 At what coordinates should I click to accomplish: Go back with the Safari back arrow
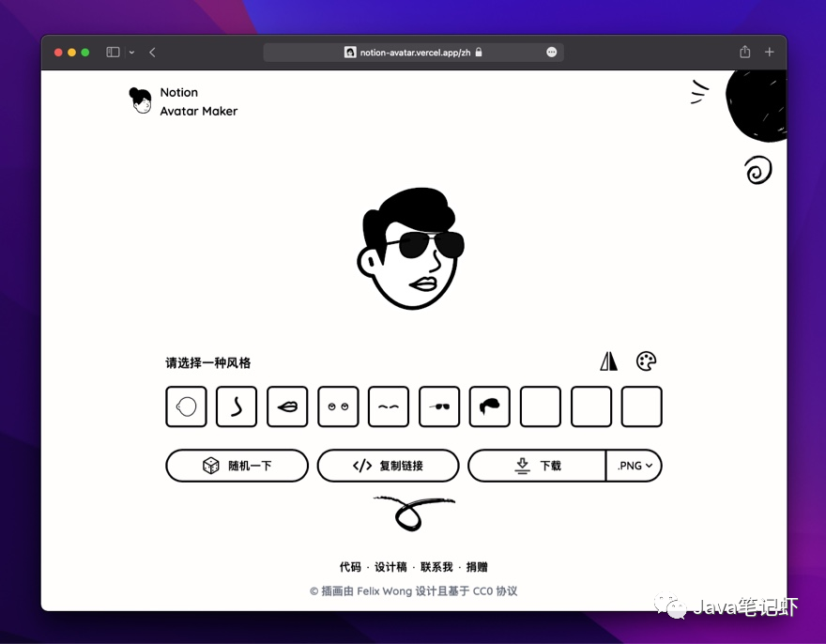click(152, 53)
